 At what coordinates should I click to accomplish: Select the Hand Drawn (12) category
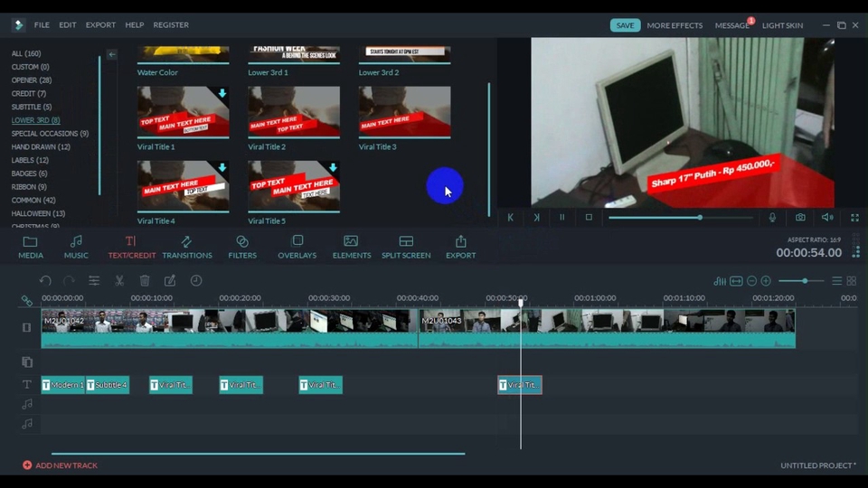click(41, 146)
